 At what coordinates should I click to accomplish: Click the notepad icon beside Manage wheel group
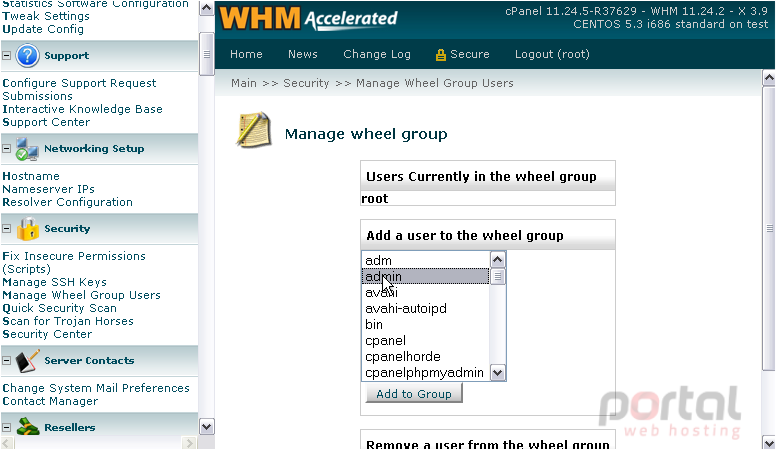[253, 130]
